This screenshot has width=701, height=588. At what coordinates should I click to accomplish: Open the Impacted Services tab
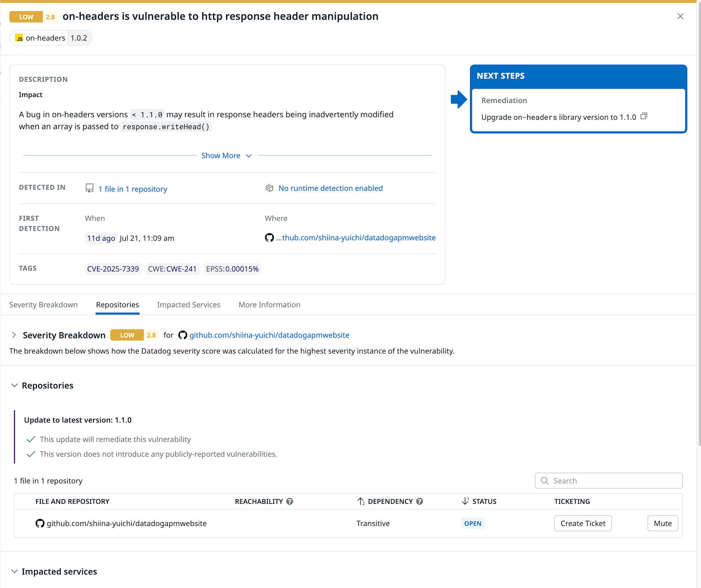point(189,305)
